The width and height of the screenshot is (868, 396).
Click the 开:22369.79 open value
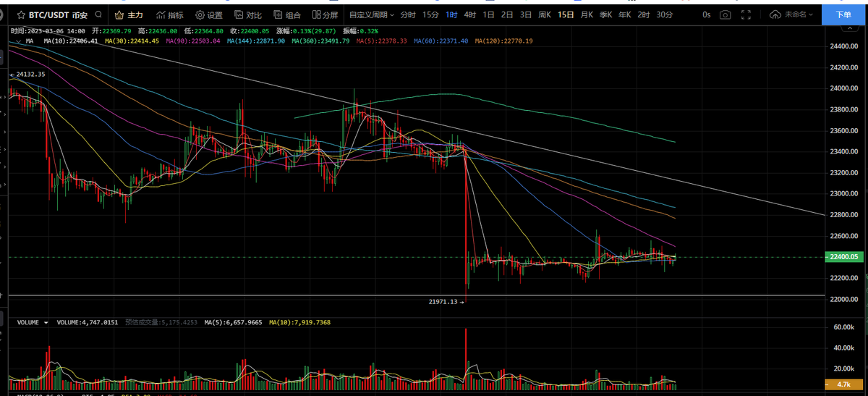point(111,31)
